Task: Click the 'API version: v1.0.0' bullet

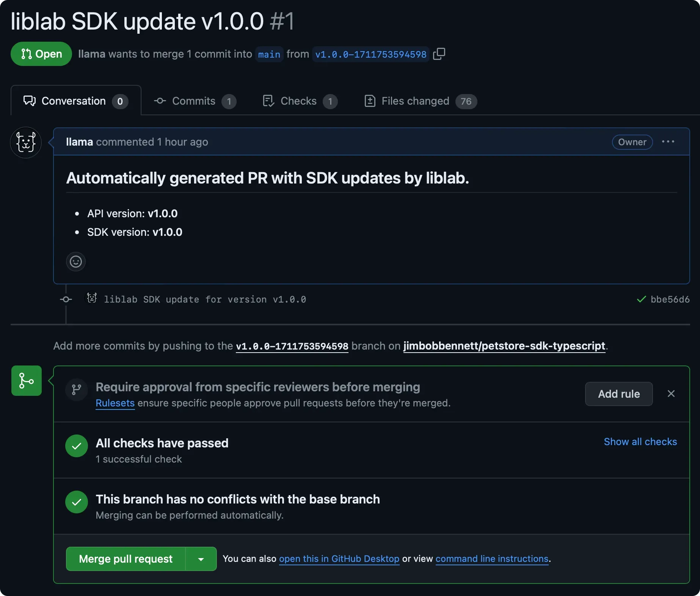Action: pyautogui.click(x=132, y=213)
